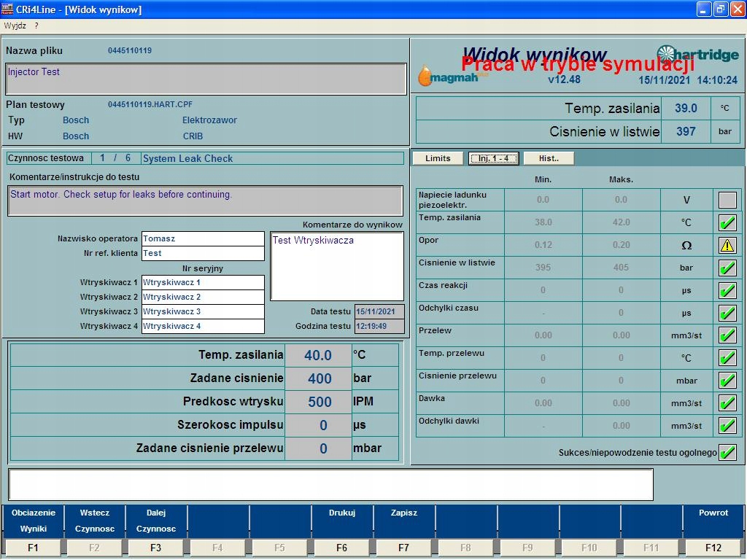The width and height of the screenshot is (747, 560).
Task: Switch to the Limits tab
Action: coord(438,158)
